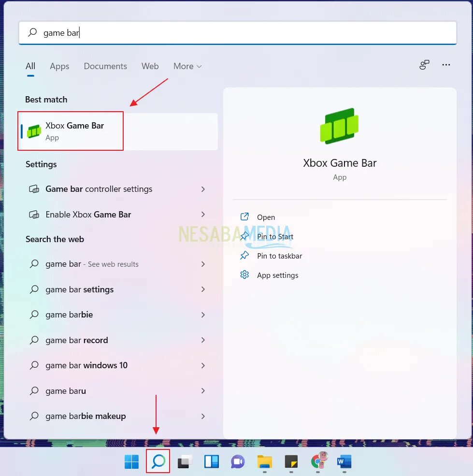Open Widgets from the taskbar

211,462
